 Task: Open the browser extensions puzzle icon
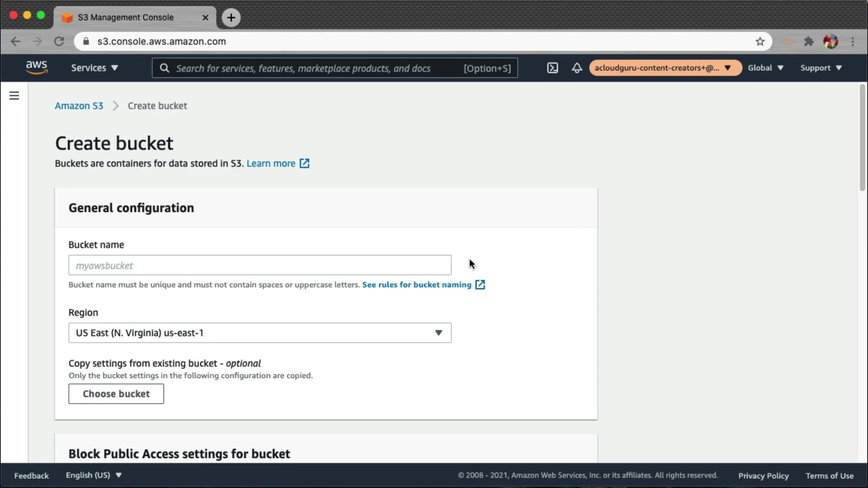[809, 42]
